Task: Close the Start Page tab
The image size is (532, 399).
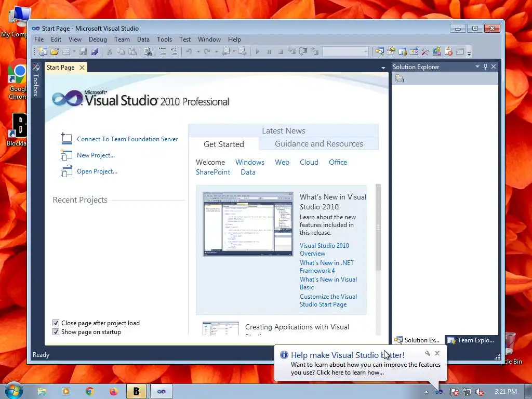Action: click(x=82, y=68)
